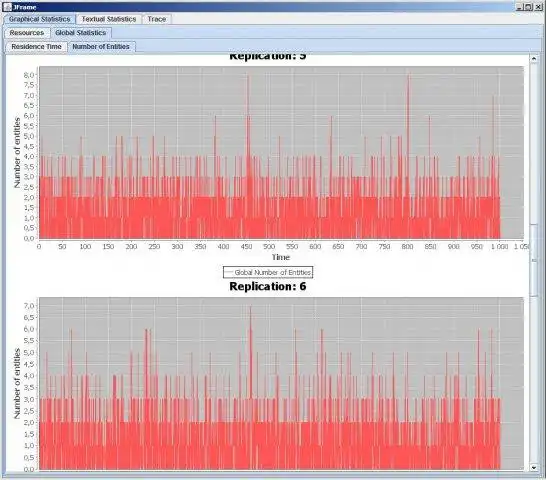Viewport: 546px width, 480px height.
Task: Click the scrollbar down arrow
Action: [534, 467]
